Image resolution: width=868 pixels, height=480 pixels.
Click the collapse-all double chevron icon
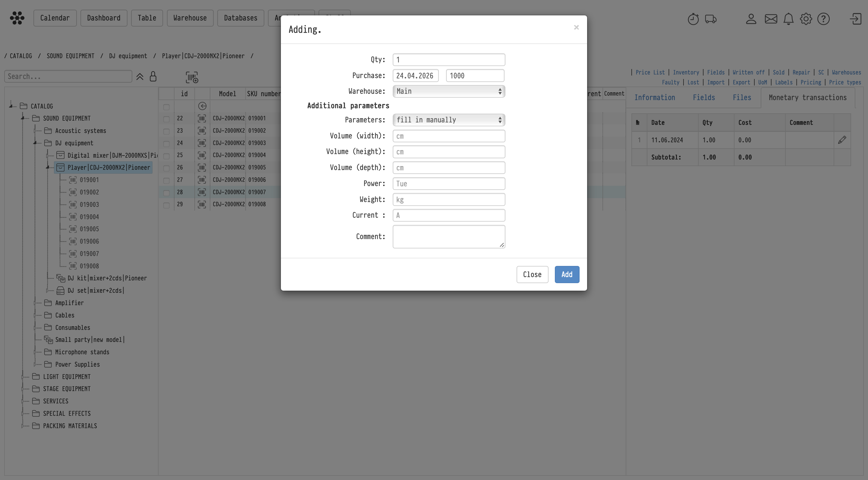(140, 77)
